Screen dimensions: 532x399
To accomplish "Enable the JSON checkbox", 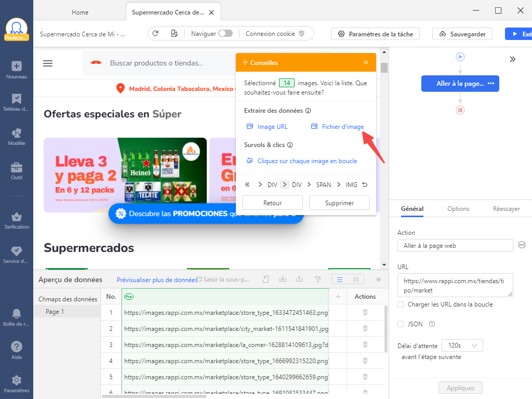I will pyautogui.click(x=401, y=324).
